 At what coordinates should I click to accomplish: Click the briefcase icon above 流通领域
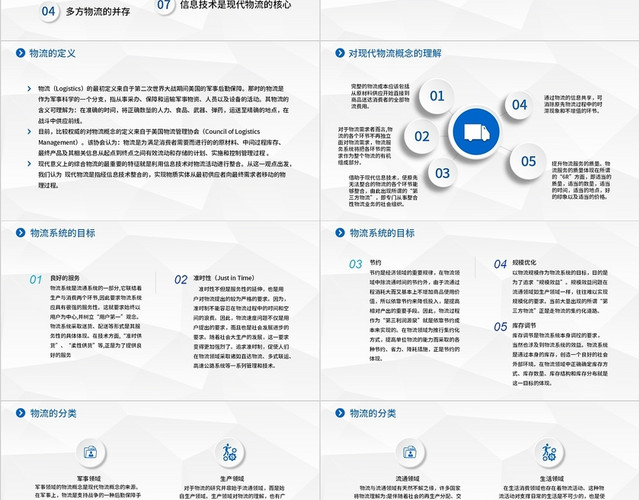[410, 452]
